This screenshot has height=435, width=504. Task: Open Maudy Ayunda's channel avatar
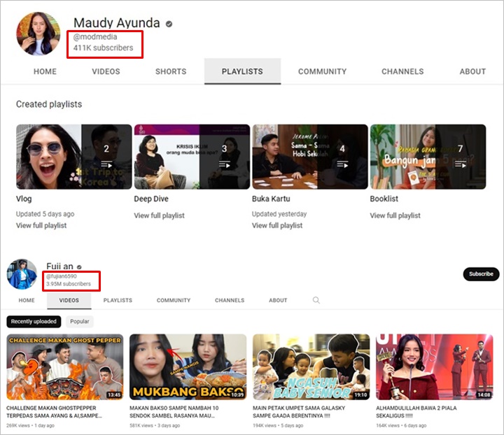38,34
